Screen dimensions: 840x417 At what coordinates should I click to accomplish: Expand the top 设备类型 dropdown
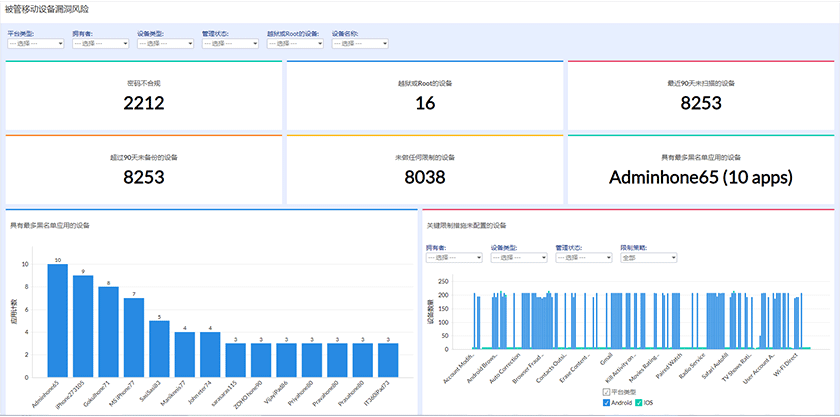click(x=165, y=44)
